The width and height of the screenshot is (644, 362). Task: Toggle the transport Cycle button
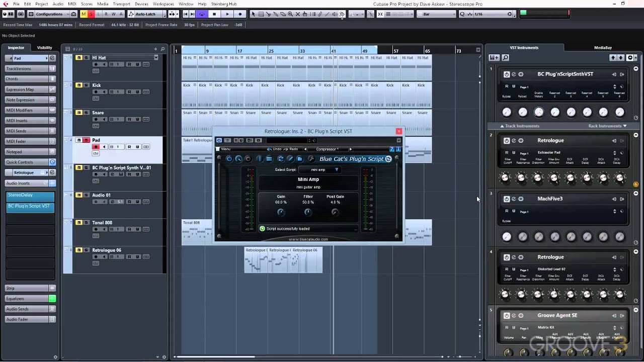point(202,14)
